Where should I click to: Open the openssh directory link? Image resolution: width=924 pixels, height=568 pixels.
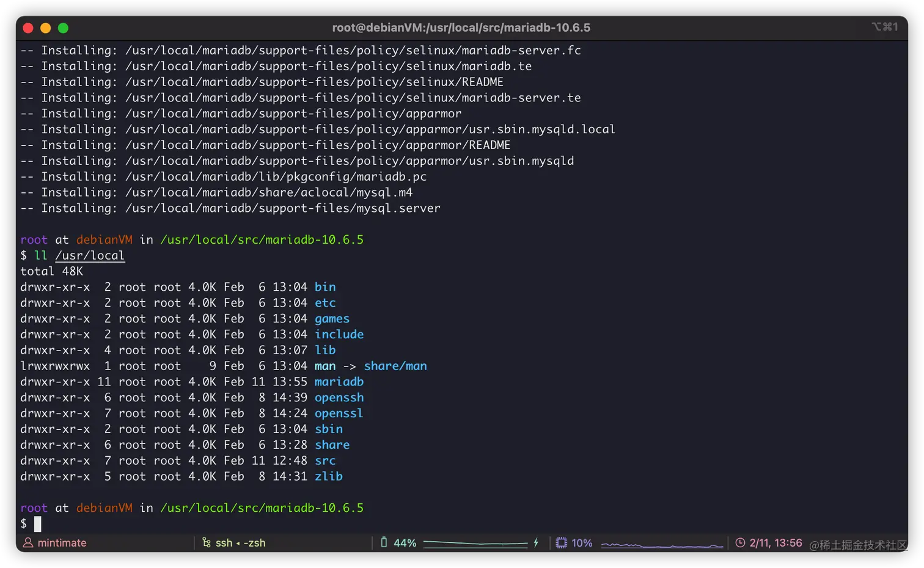click(x=339, y=397)
